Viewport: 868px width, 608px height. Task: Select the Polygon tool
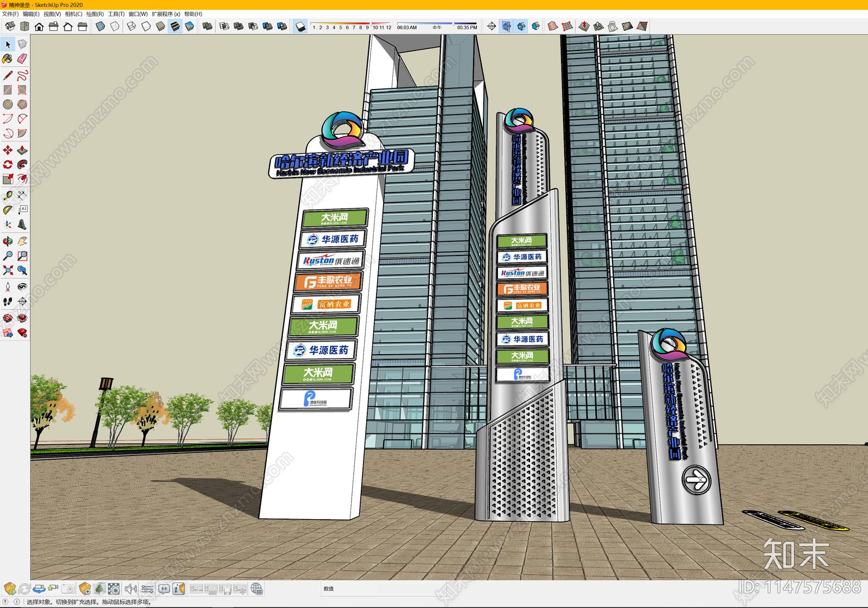pos(22,104)
